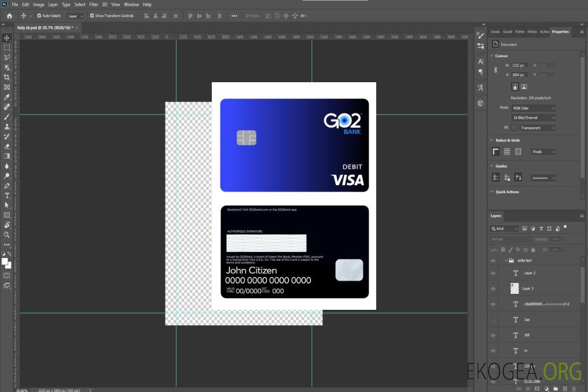This screenshot has width=588, height=392.
Task: Select the Crop tool
Action: (x=7, y=77)
